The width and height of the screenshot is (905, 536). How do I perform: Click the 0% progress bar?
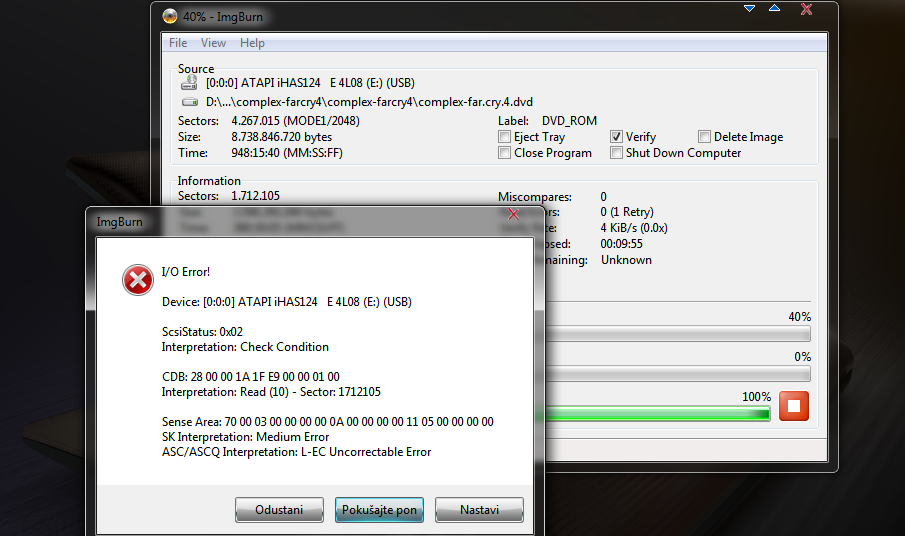tap(677, 374)
